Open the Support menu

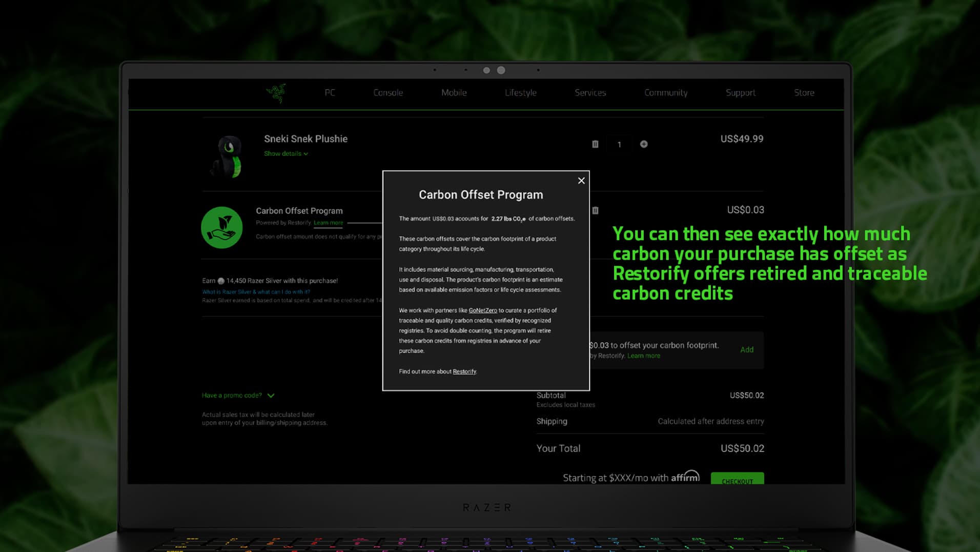point(741,93)
